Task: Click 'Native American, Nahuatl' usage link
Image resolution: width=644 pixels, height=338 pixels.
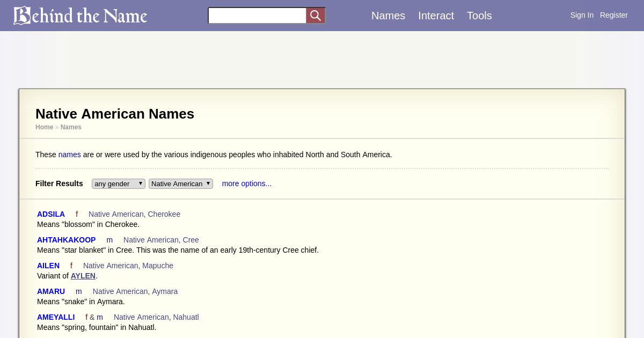Action: pyautogui.click(x=156, y=317)
